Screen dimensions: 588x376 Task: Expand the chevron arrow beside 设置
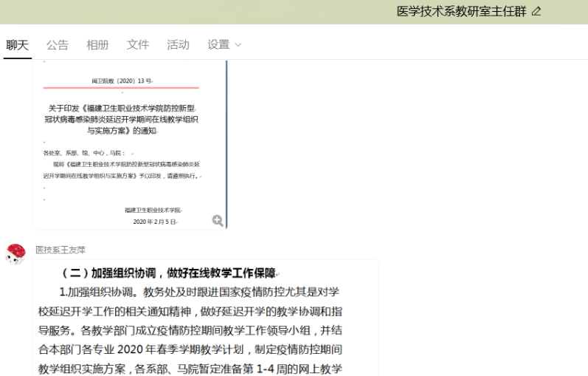[238, 46]
